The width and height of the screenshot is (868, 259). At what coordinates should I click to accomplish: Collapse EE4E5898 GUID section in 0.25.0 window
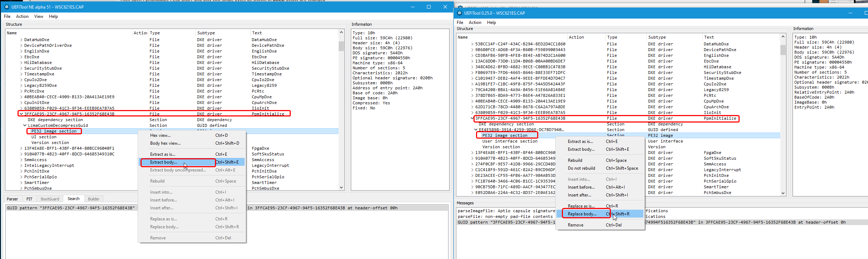[476, 130]
